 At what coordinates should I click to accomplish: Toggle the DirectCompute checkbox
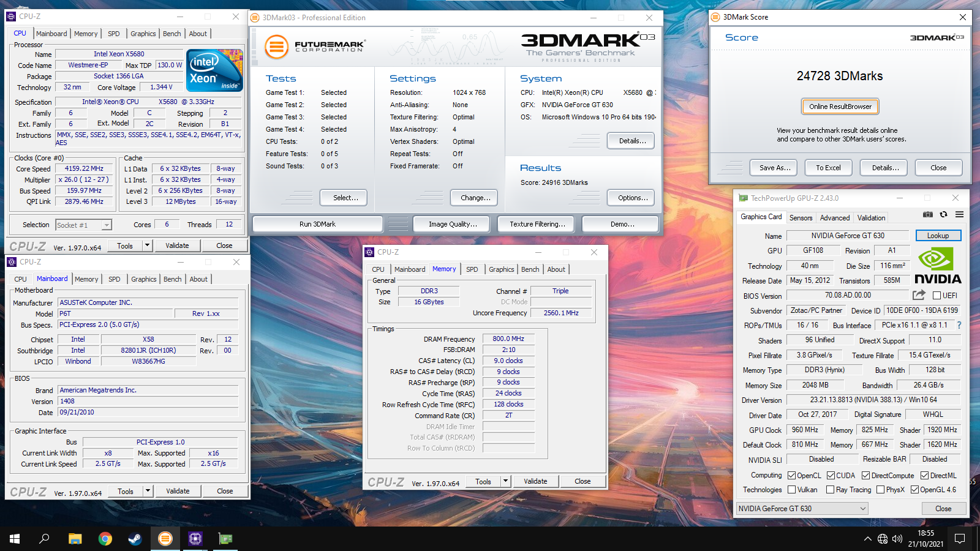(x=865, y=476)
